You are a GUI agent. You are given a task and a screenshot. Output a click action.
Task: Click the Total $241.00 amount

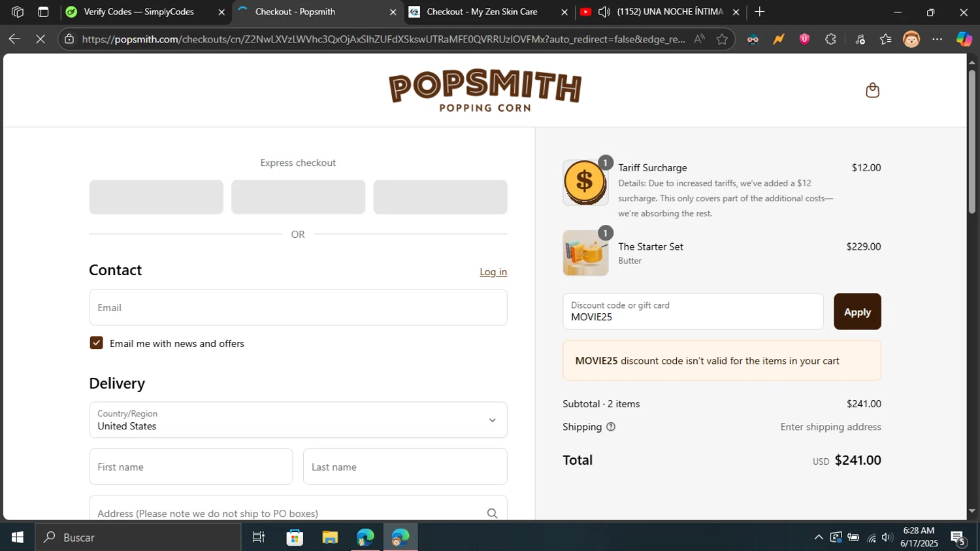click(858, 460)
